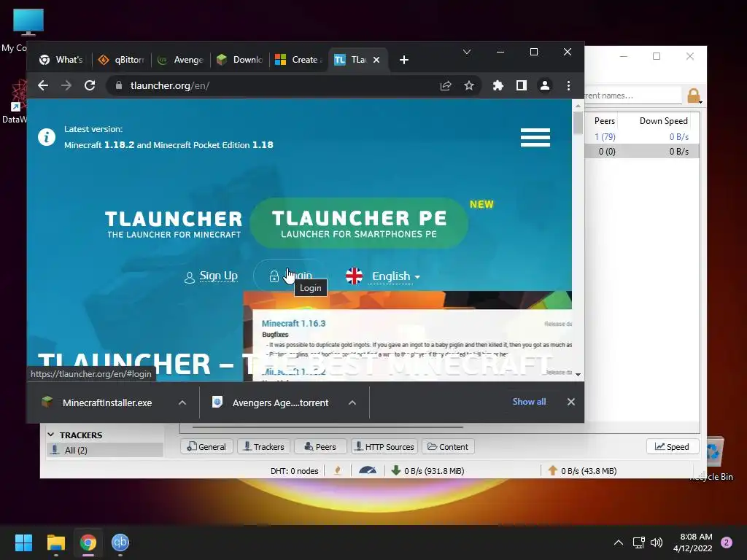Select torrent row with 1 (79) peers
Viewport: 747px width, 560px height.
[x=642, y=136]
